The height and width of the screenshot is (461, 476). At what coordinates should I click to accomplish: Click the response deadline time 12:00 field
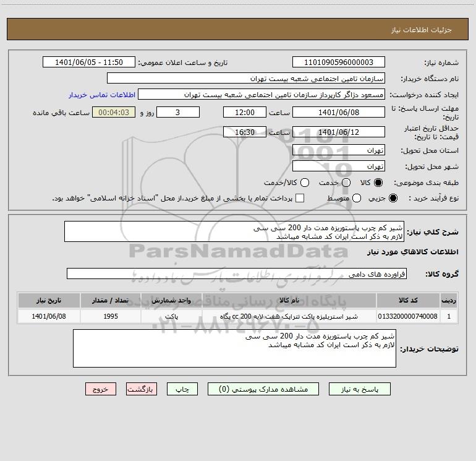[245, 112]
